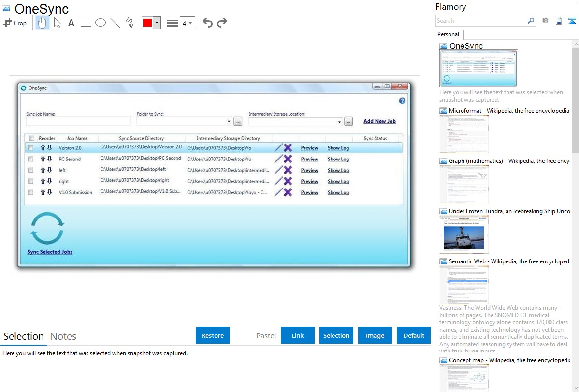This screenshot has width=579, height=392.
Task: Delete the V1.0 Submission job
Action: coord(288,192)
